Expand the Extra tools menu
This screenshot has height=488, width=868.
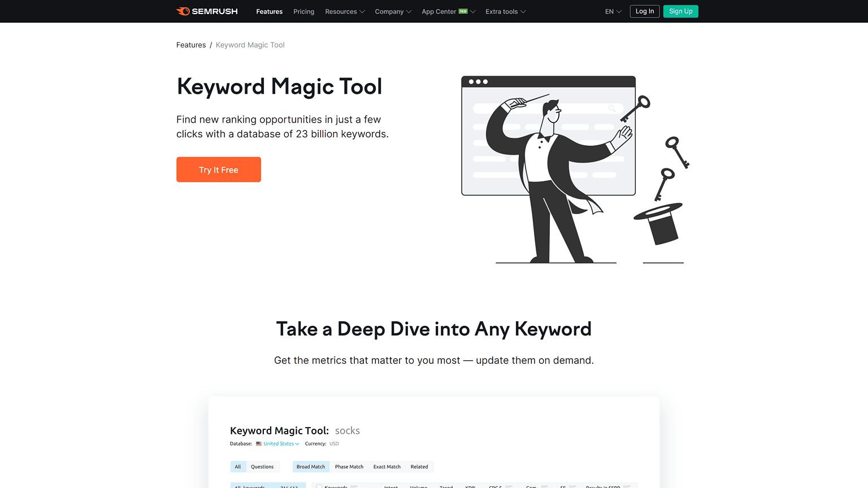click(506, 11)
